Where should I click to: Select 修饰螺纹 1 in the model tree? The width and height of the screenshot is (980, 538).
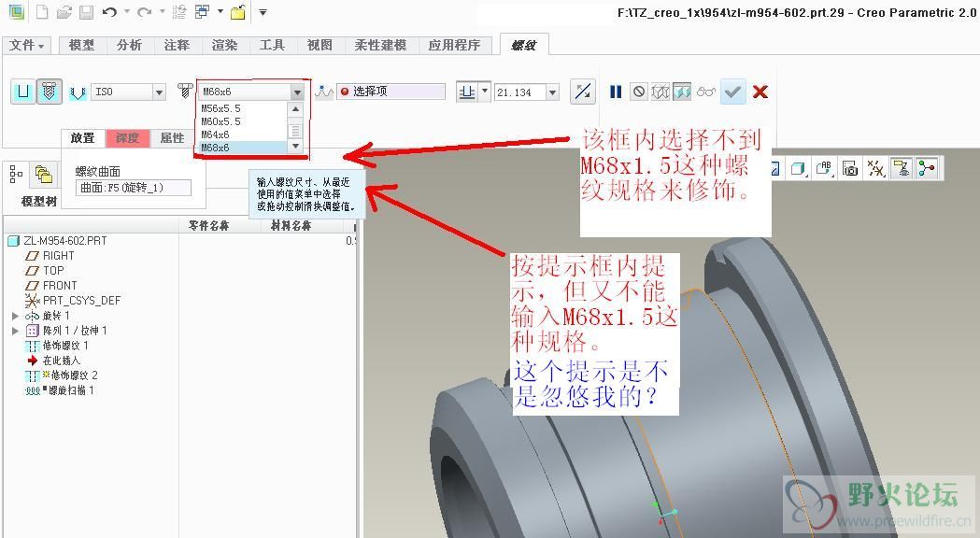click(65, 346)
